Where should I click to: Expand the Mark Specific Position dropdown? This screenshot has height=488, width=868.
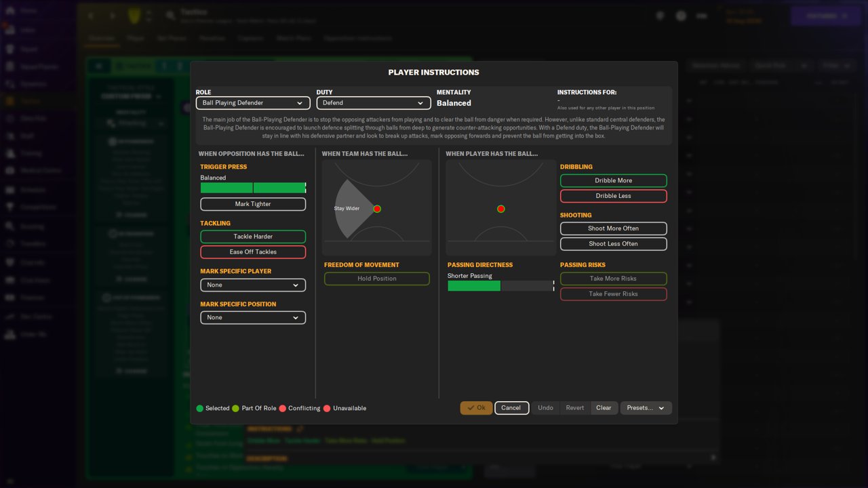coord(253,318)
